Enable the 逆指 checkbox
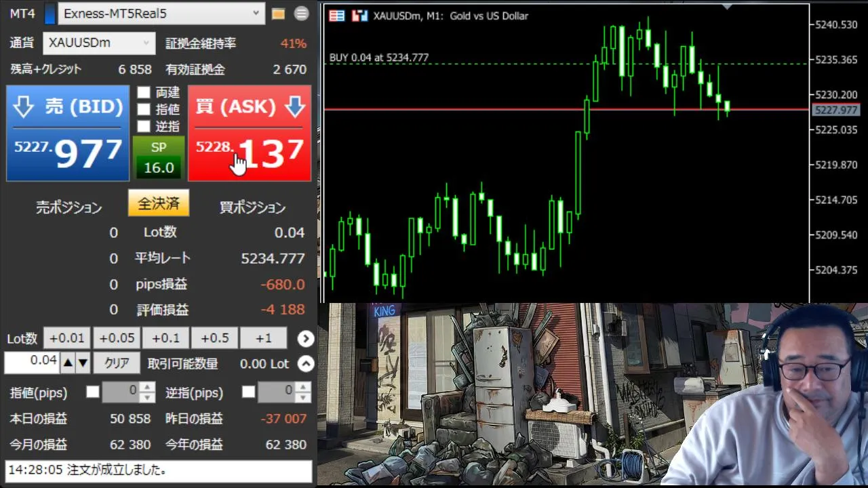The width and height of the screenshot is (868, 488). 144,126
